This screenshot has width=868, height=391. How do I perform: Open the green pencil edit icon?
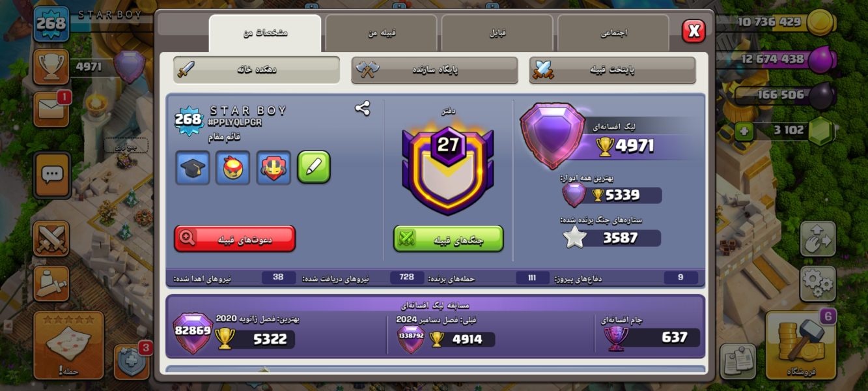point(314,167)
